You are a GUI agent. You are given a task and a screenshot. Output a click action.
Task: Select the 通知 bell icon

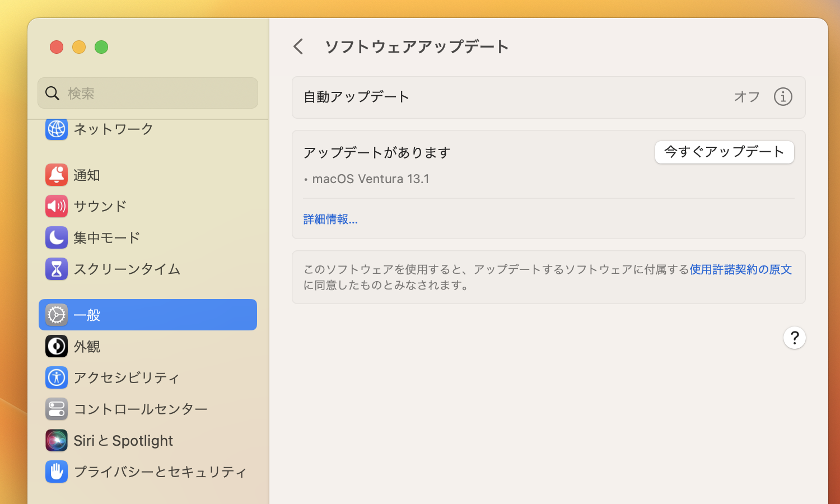point(56,175)
